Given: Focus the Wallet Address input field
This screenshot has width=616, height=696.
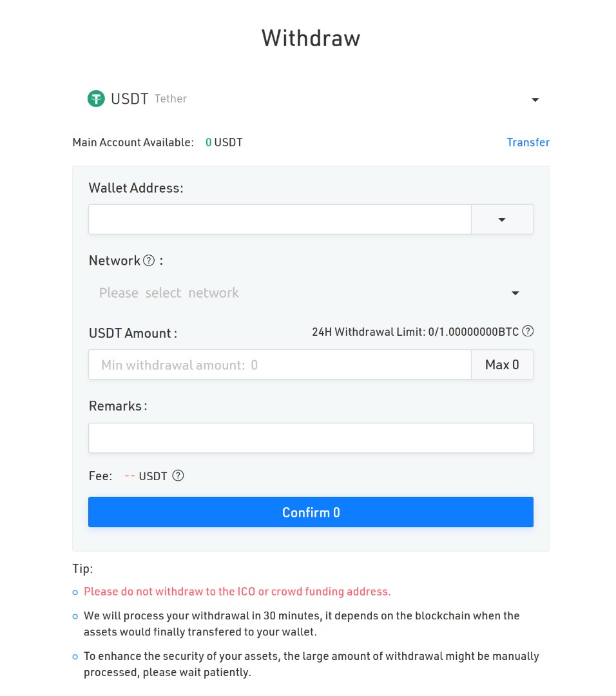Looking at the screenshot, I should [x=280, y=220].
